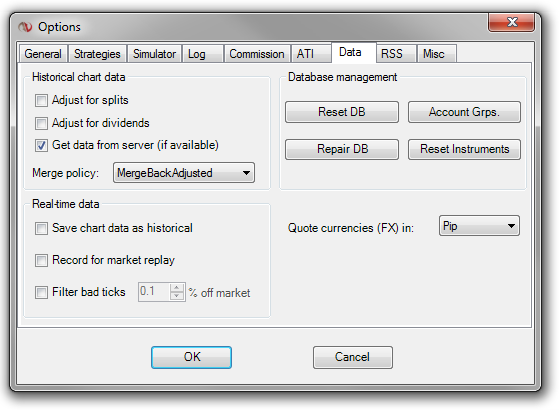Click the Merge policy label text
The width and height of the screenshot is (559, 410).
click(65, 173)
